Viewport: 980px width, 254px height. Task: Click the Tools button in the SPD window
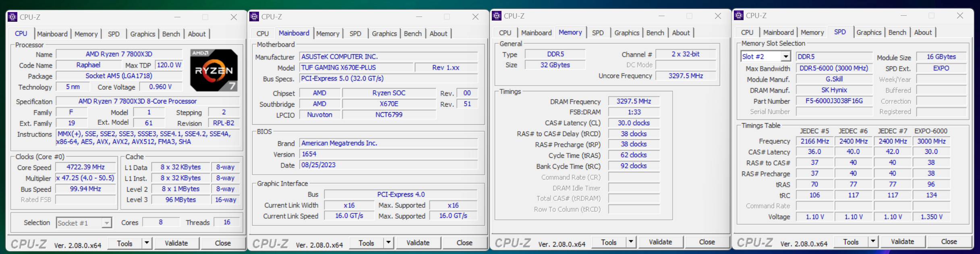click(x=851, y=242)
